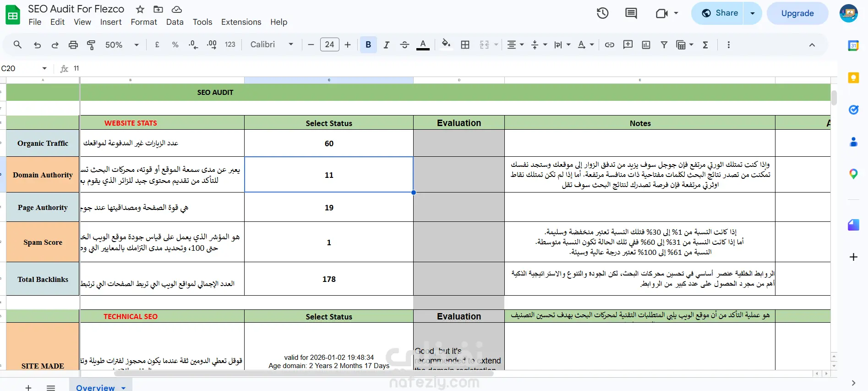
Task: Click the Upgrade button
Action: tap(797, 13)
